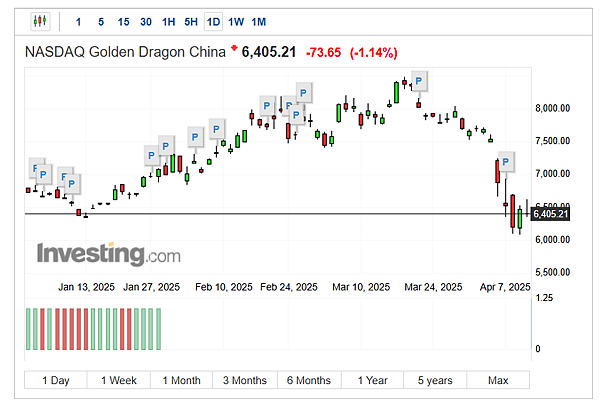
Task: Open the P marker above the April drop candle
Action: click(505, 162)
